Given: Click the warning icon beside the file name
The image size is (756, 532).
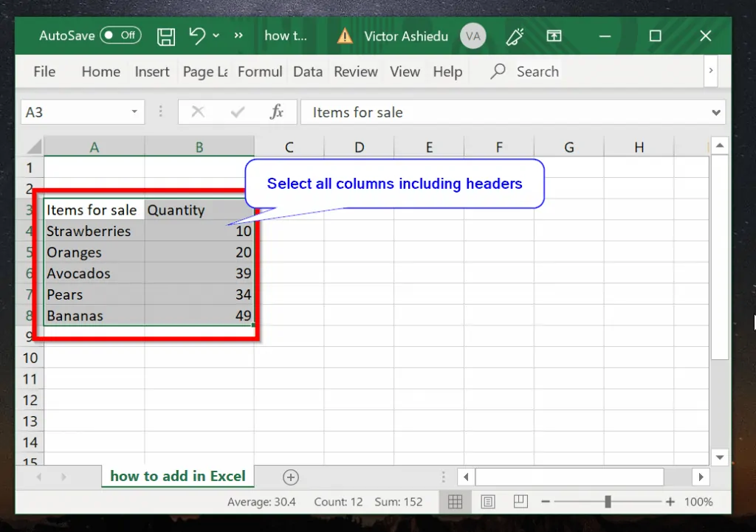Looking at the screenshot, I should [x=344, y=35].
